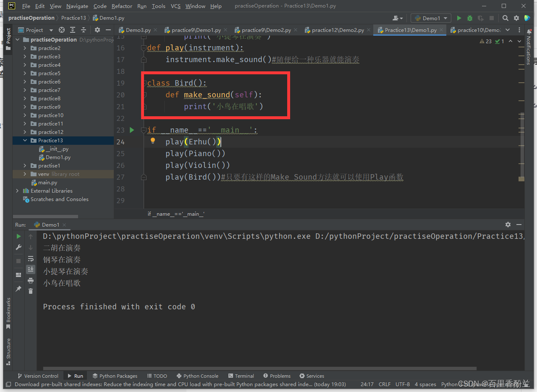Click the run gutter arrow on line 23
The width and height of the screenshot is (537, 392).
pos(132,130)
